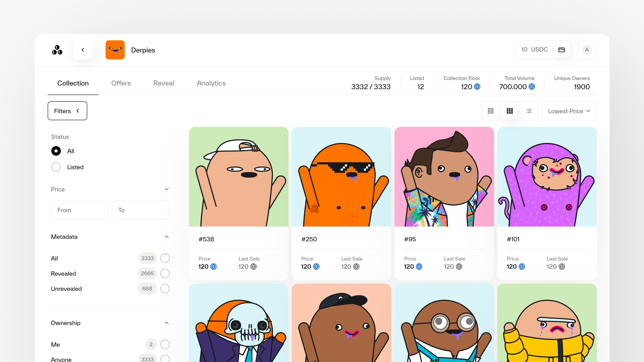Open Derpie #250 with pixel sunglasses
The width and height of the screenshot is (644, 362).
[x=341, y=177]
